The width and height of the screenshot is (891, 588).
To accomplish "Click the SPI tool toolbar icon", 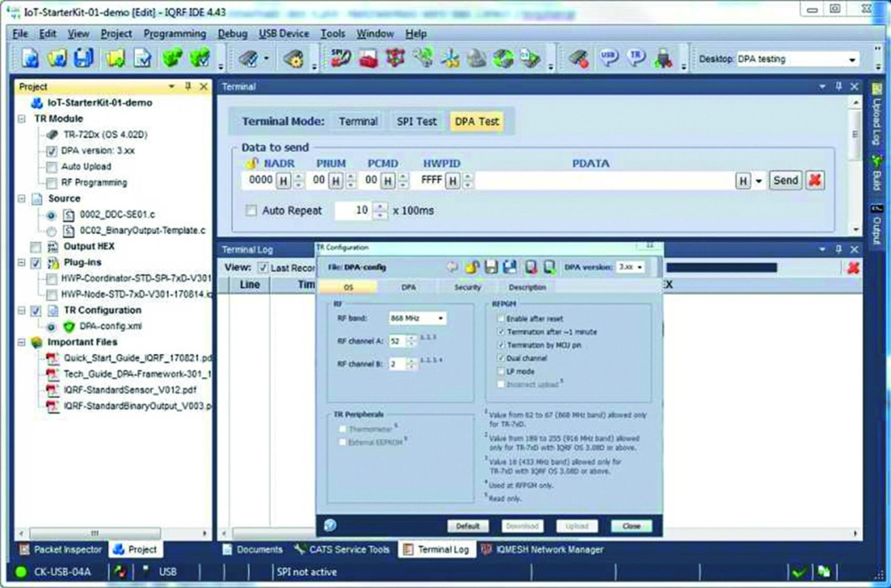I will click(342, 59).
